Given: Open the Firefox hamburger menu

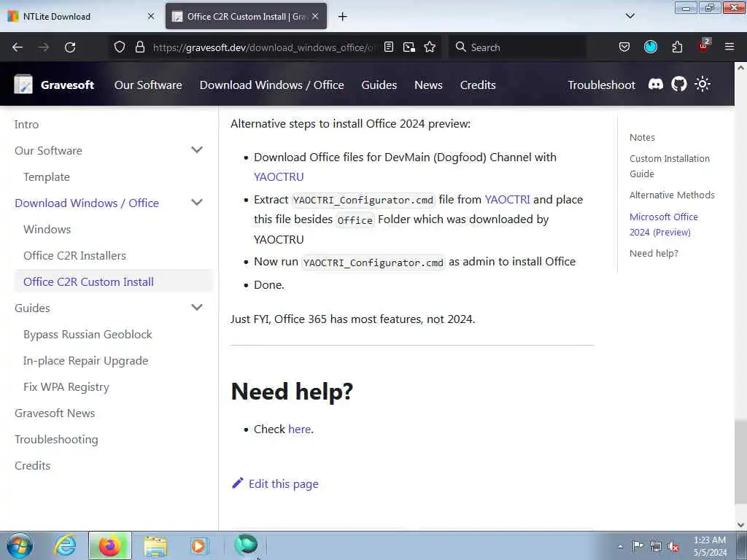Looking at the screenshot, I should click(x=729, y=47).
